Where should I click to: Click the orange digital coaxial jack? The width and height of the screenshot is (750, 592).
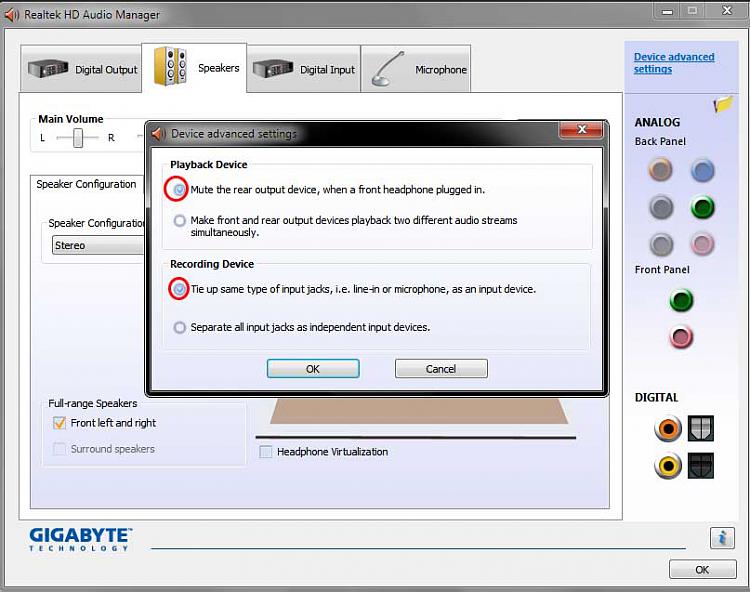668,428
